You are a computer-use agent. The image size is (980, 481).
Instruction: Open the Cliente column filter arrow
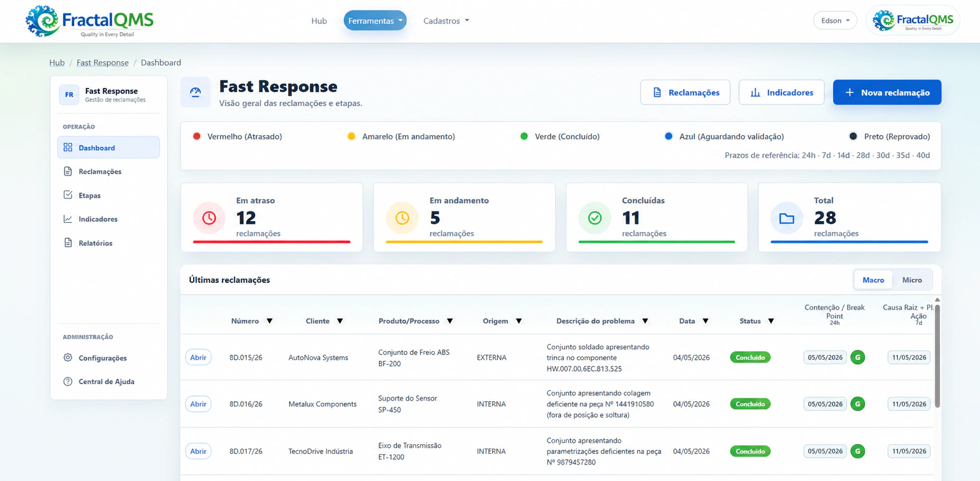(x=340, y=321)
